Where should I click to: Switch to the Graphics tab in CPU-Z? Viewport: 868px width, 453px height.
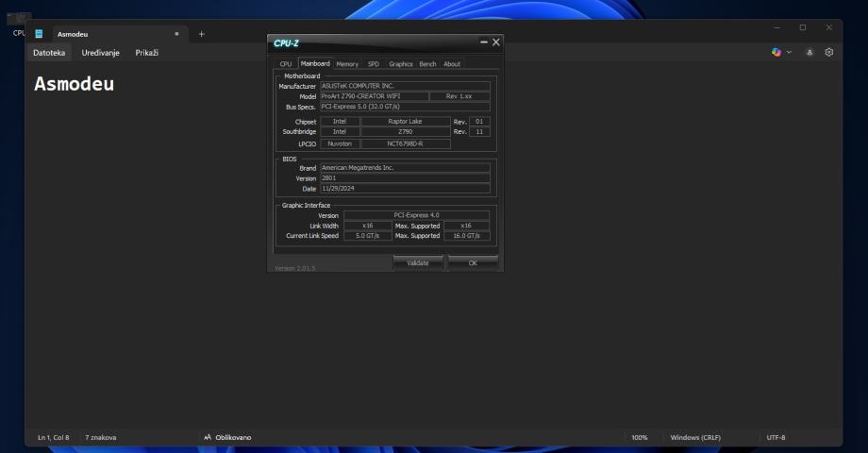click(401, 64)
